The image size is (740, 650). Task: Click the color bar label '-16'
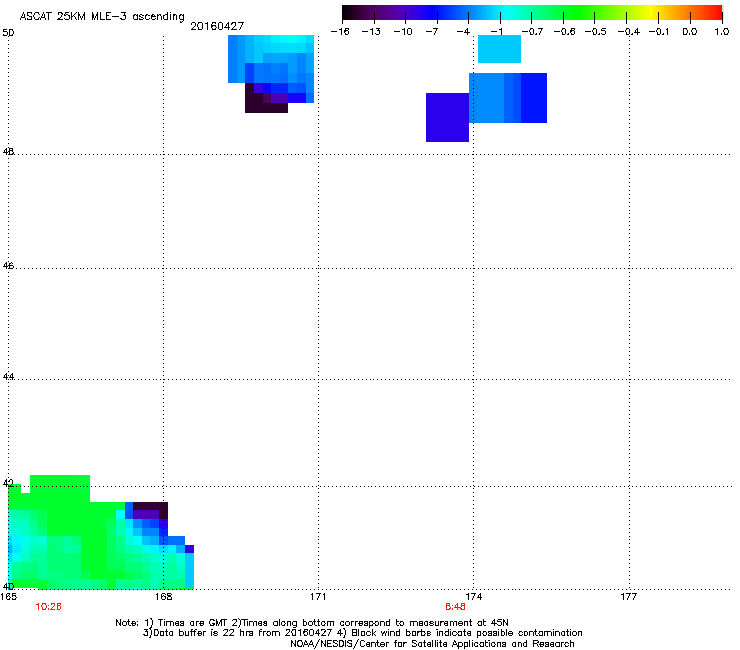click(340, 32)
